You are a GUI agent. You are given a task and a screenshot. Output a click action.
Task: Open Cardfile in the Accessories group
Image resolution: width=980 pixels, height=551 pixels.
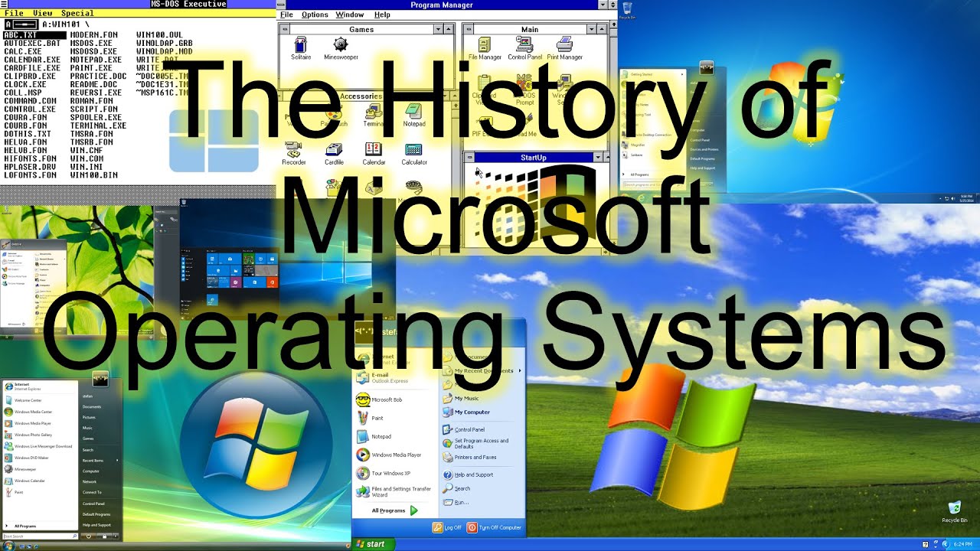tap(334, 154)
